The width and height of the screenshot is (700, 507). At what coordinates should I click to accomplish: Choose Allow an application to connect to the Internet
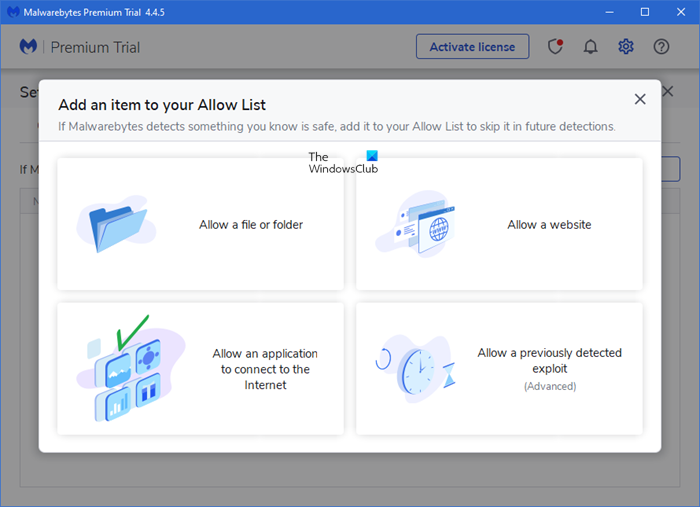point(200,369)
